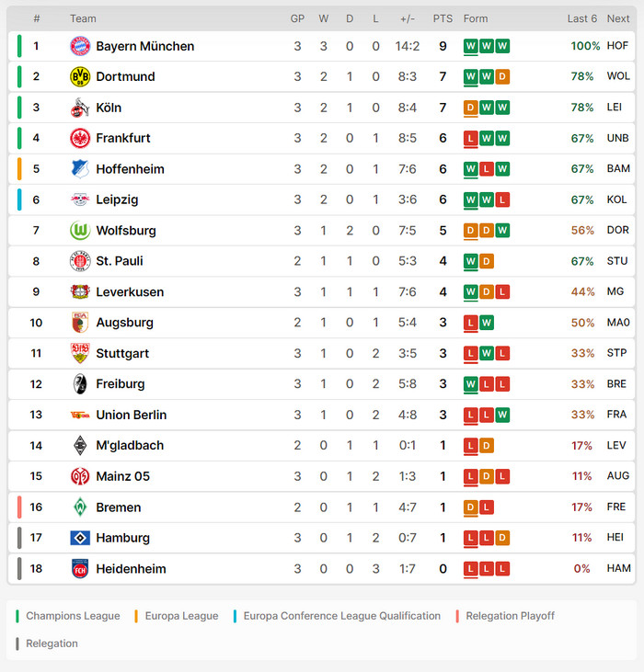Click the Frankfurt eagle crest
This screenshot has width=644, height=672.
coord(80,138)
